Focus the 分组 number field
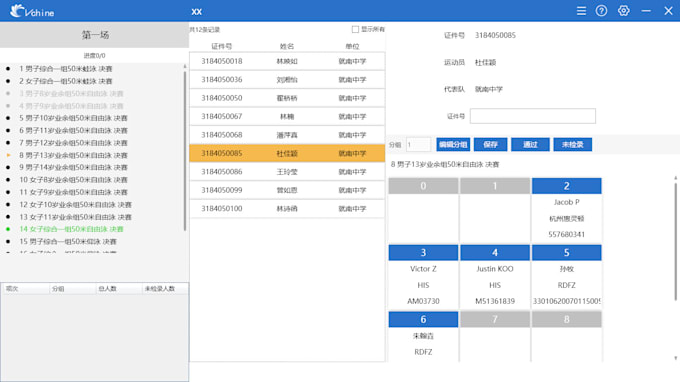Image resolution: width=680 pixels, height=382 pixels. 418,144
